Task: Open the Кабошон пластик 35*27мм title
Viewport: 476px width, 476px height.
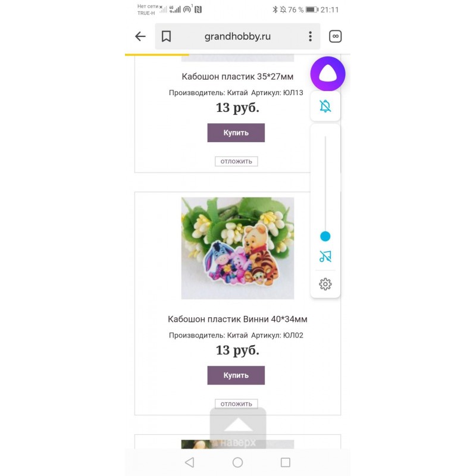Action: pos(237,77)
